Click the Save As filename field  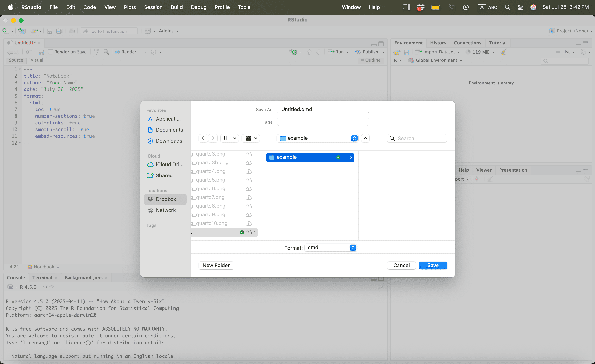point(323,109)
